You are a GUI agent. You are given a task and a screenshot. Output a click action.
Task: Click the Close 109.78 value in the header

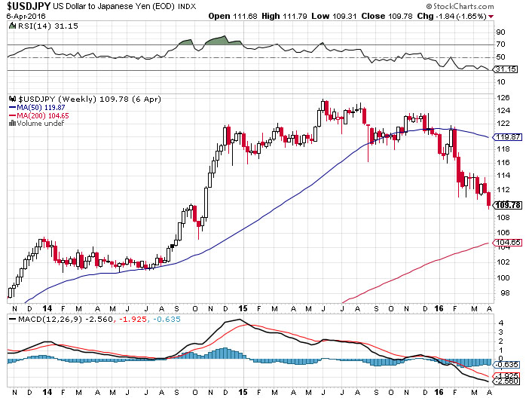pyautogui.click(x=387, y=17)
